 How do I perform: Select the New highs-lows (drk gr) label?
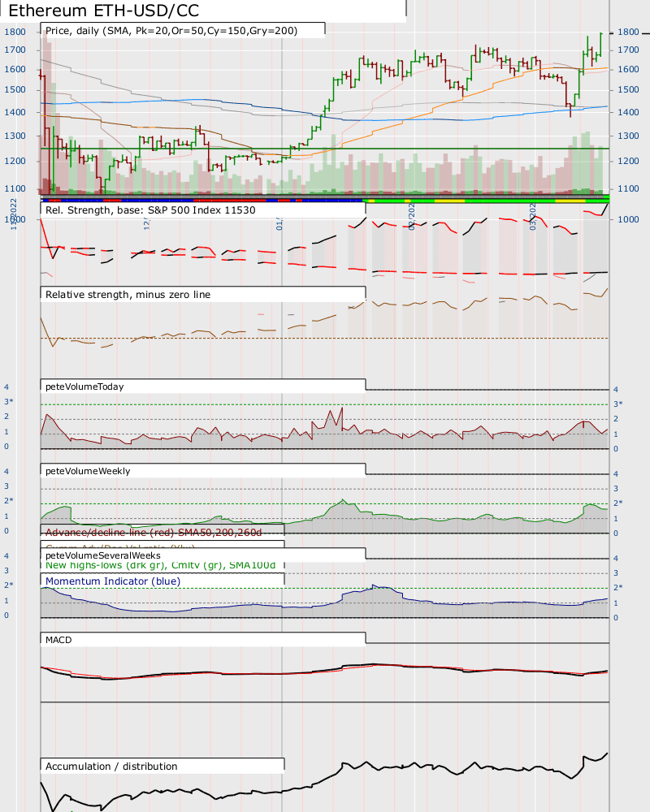(160, 565)
